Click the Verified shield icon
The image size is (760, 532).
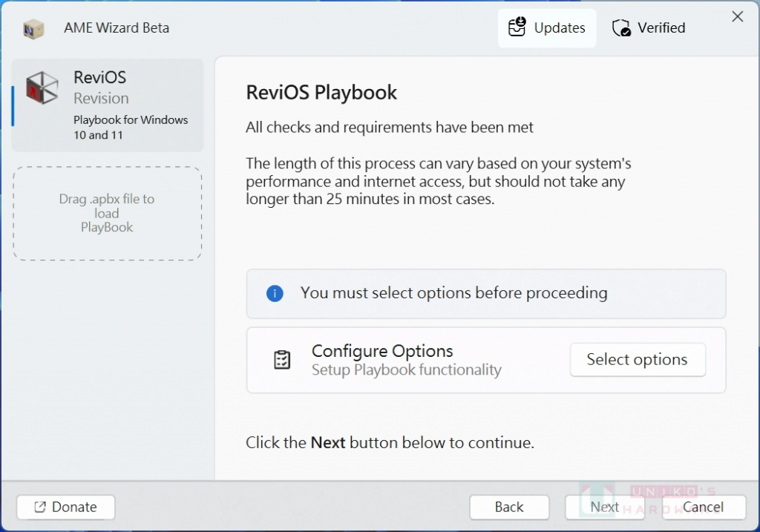click(621, 28)
